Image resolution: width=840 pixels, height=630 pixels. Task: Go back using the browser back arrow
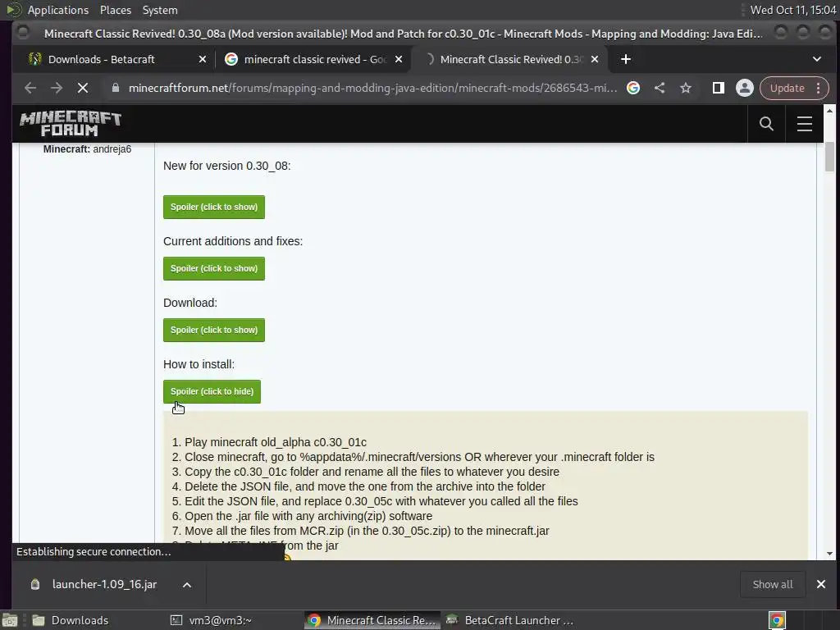click(30, 88)
